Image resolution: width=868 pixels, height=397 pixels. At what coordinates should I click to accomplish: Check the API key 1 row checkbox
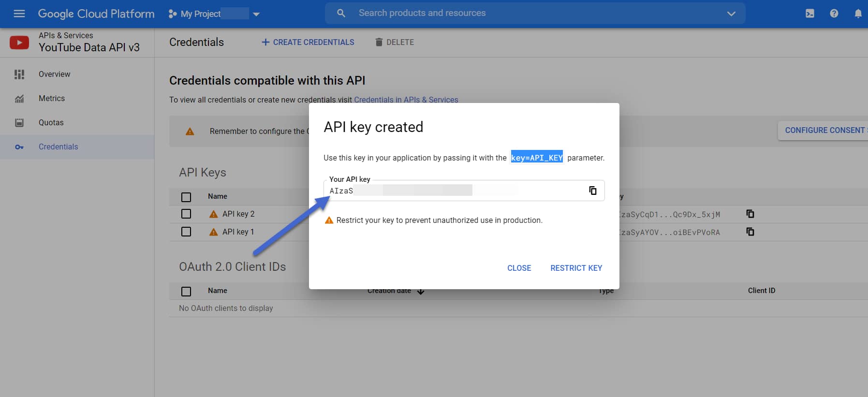pos(186,232)
